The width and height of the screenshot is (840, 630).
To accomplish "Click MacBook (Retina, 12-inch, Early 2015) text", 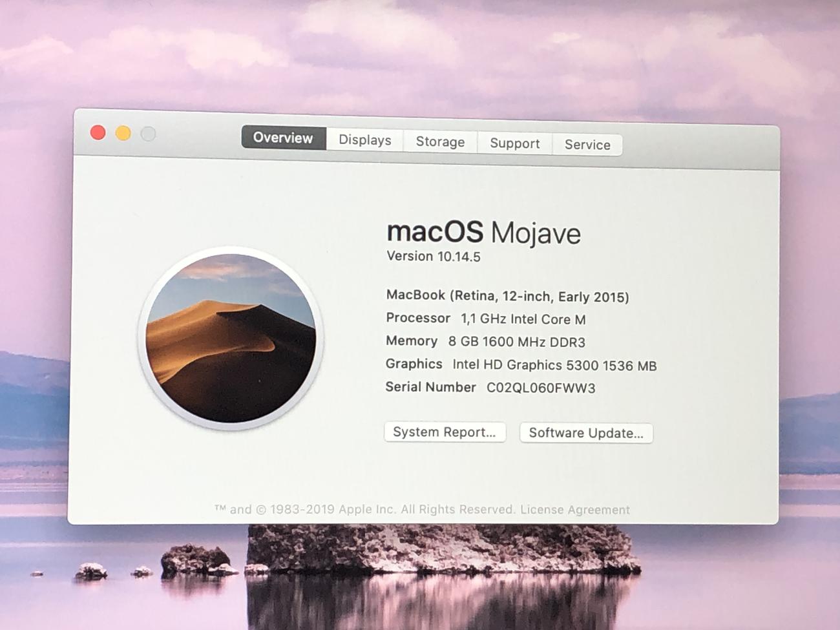I will (507, 296).
